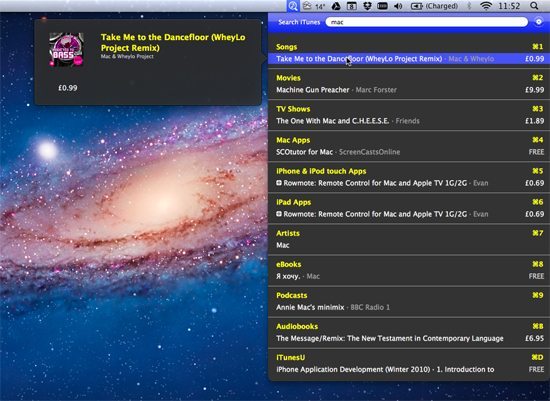Select the eBooks category header
Screen dimensions: 550x401
(x=289, y=264)
